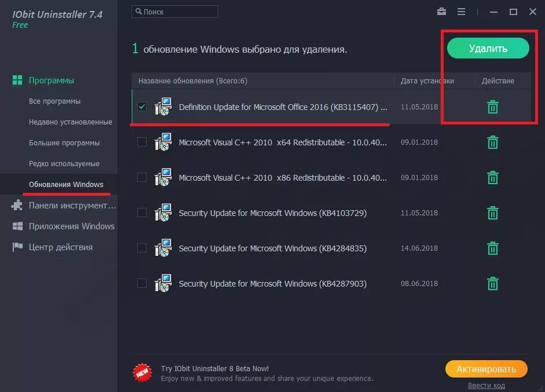Click trash icon for Visual C++ 2010 x86
The height and width of the screenshot is (392, 545).
coord(492,178)
